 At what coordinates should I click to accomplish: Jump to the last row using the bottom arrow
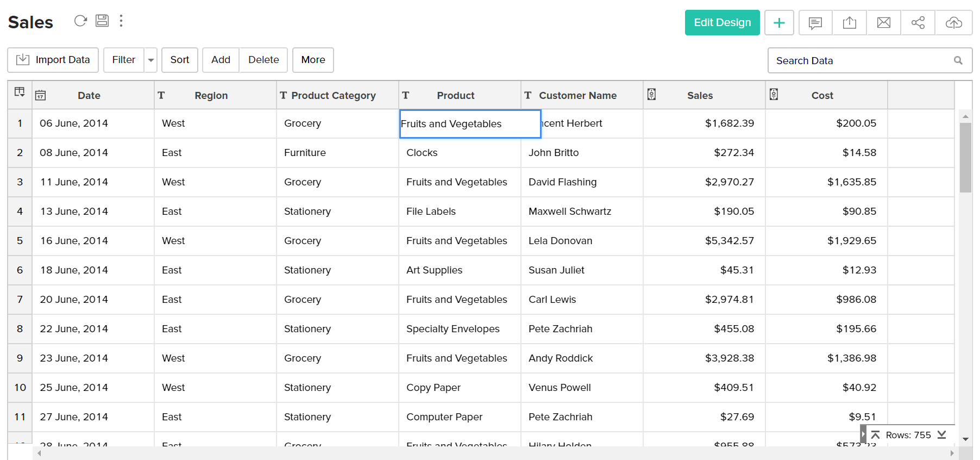click(942, 434)
